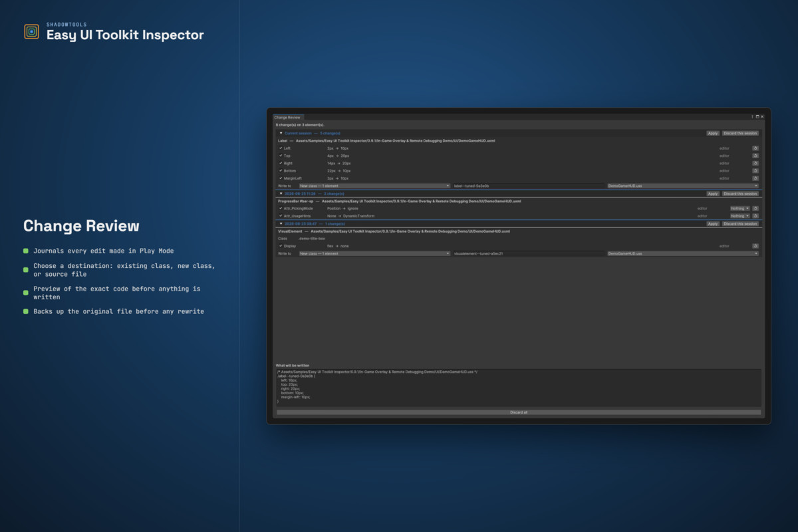Click the Discard all button
The image size is (798, 532).
(519, 412)
